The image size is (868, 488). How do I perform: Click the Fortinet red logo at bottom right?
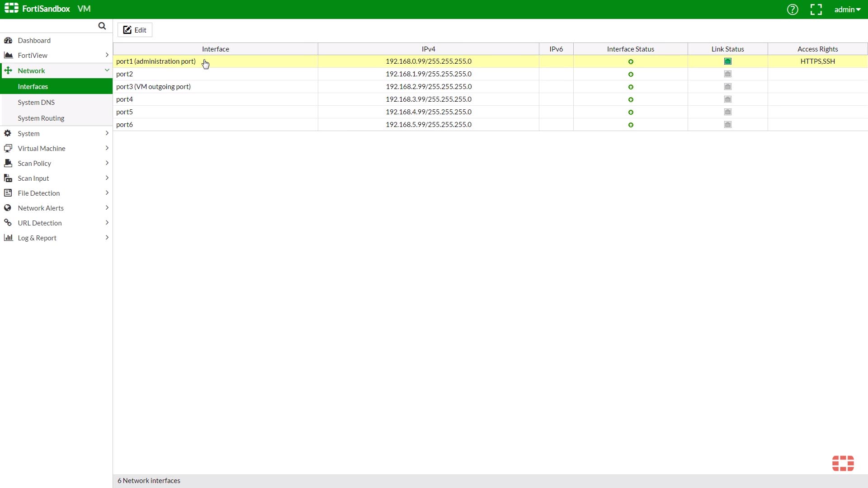(843, 463)
